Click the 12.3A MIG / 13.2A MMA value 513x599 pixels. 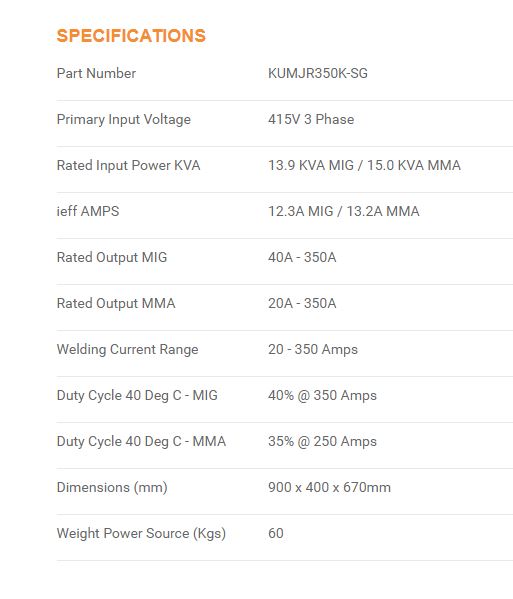[344, 211]
